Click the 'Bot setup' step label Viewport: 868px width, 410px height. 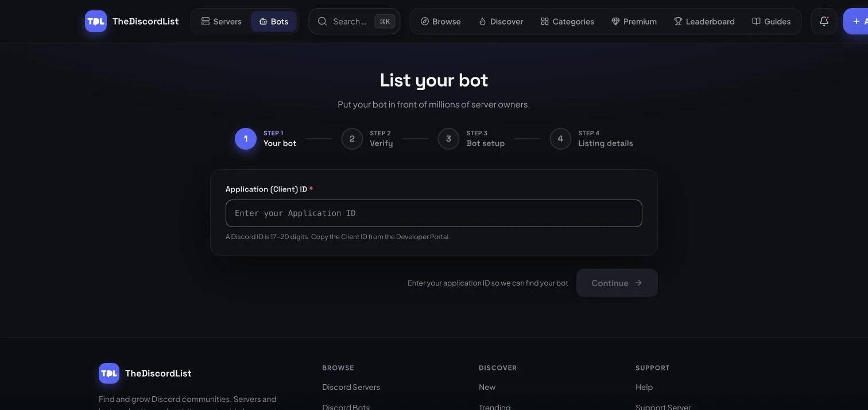[485, 143]
